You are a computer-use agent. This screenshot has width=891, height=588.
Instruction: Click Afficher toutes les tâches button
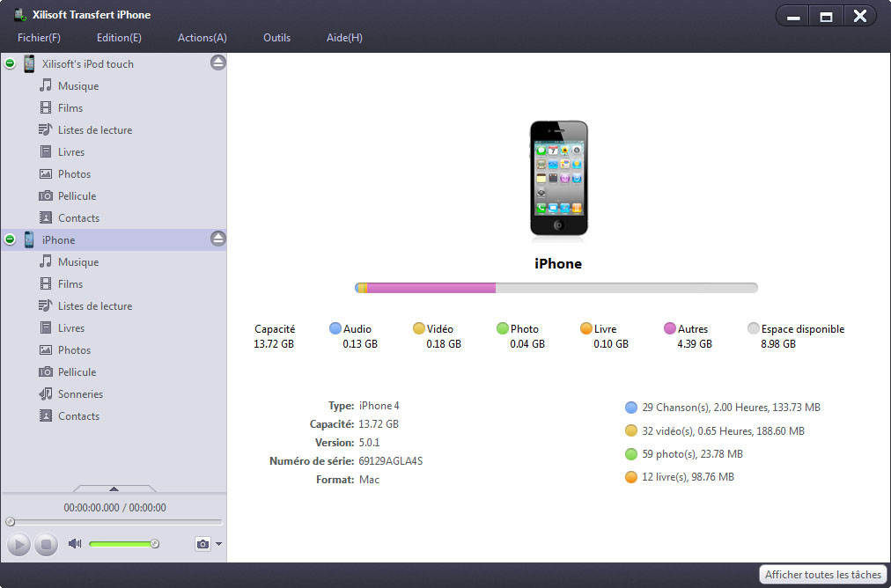click(x=823, y=575)
